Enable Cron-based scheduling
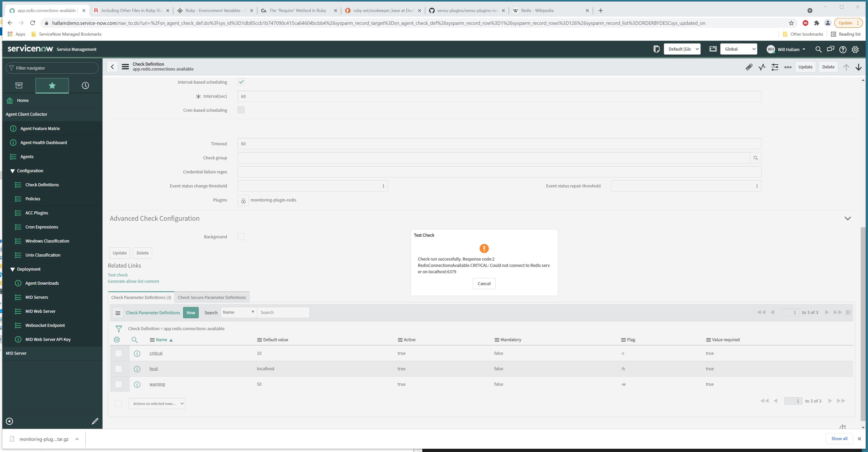The width and height of the screenshot is (868, 452). point(241,110)
